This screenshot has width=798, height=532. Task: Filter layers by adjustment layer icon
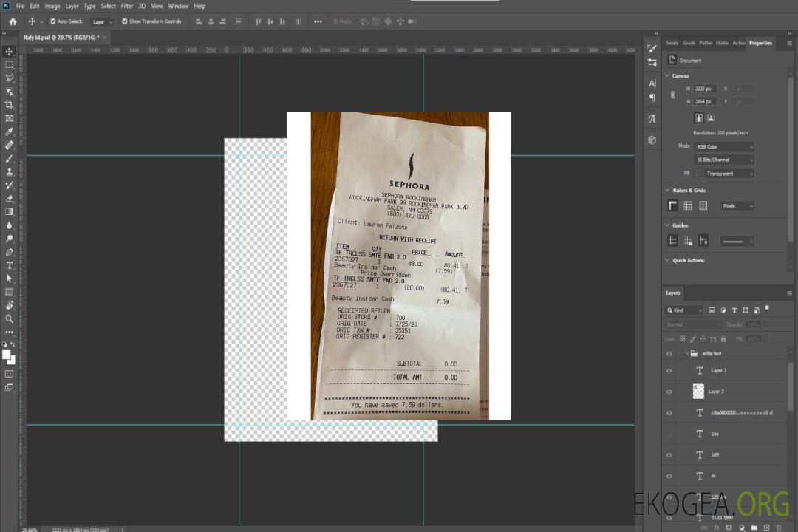tap(723, 310)
